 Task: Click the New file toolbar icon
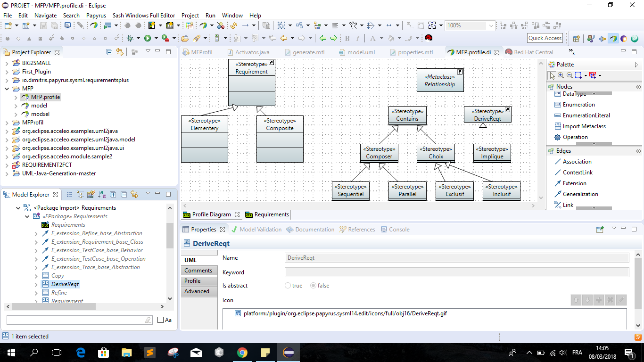pyautogui.click(x=8, y=25)
